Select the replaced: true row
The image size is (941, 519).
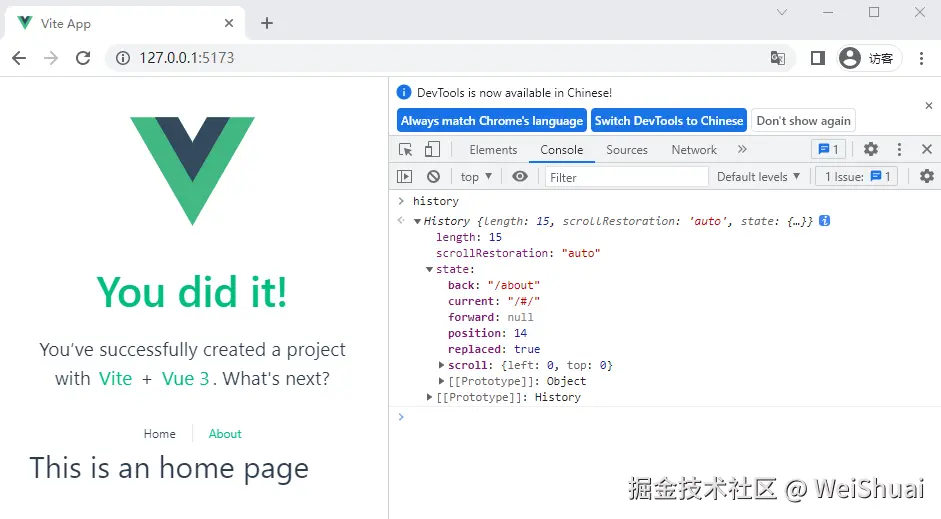pyautogui.click(x=494, y=349)
